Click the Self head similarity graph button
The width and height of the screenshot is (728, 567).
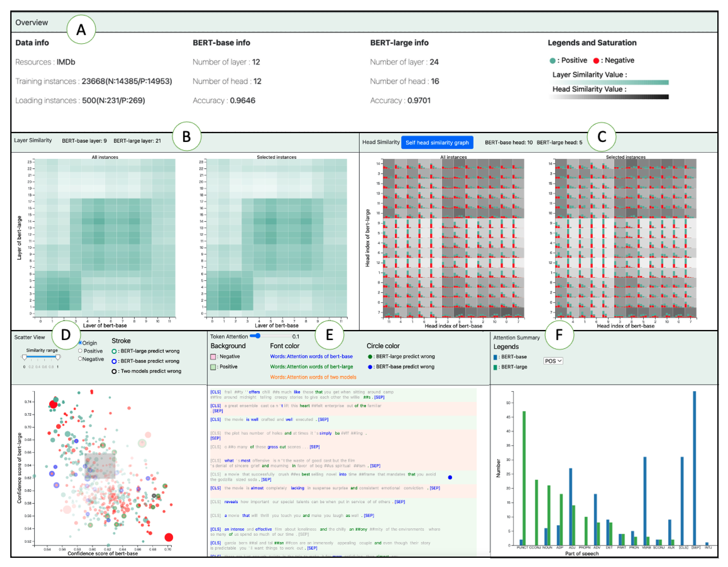(x=437, y=143)
